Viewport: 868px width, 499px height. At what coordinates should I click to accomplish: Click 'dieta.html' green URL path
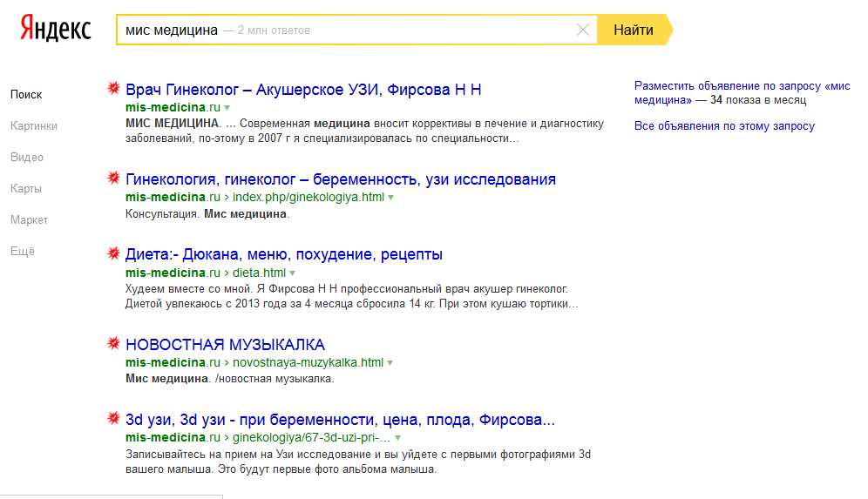click(259, 273)
